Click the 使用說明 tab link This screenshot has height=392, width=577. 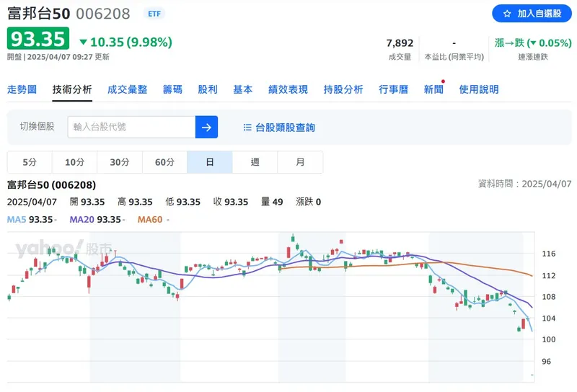(479, 89)
